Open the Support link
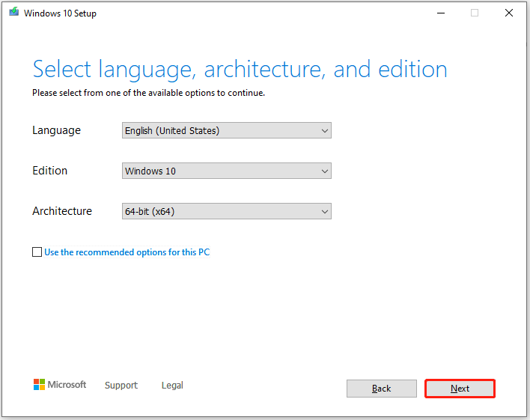The height and width of the screenshot is (420, 530). coord(121,385)
